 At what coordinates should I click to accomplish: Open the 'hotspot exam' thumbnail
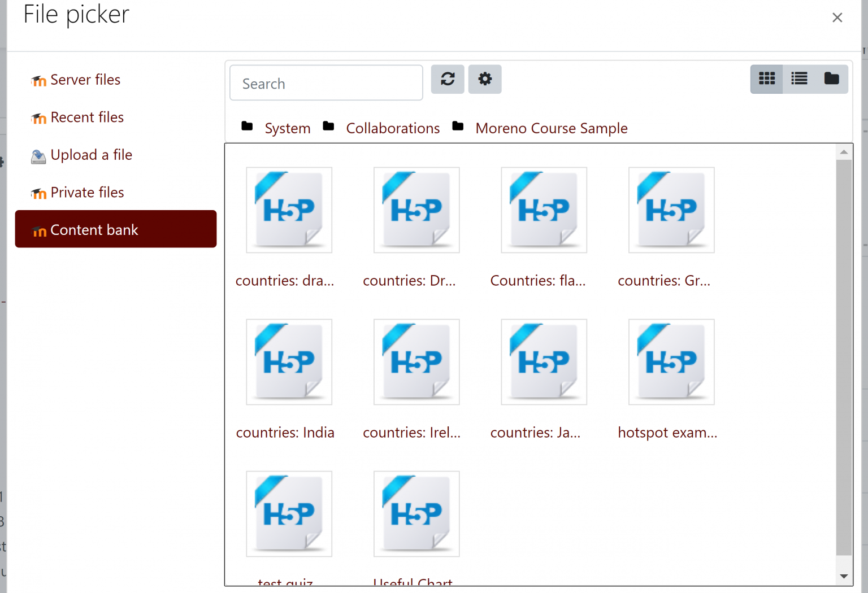click(x=671, y=362)
